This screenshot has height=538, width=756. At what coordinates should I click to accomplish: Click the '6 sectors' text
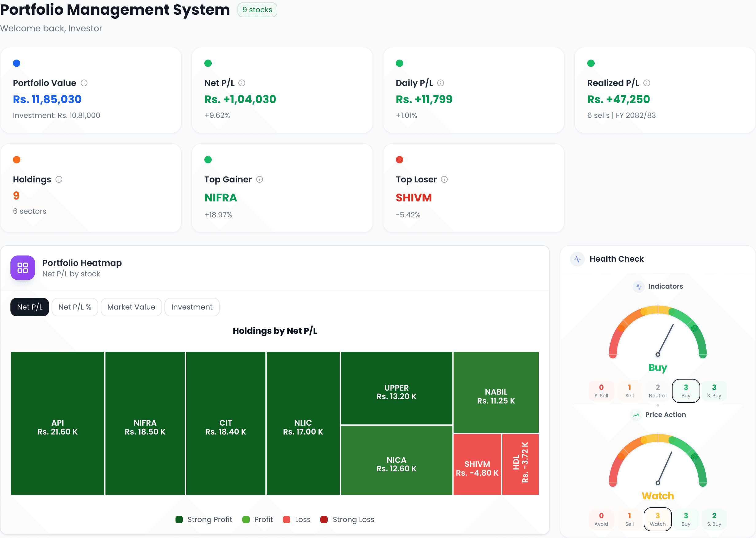pyautogui.click(x=29, y=211)
